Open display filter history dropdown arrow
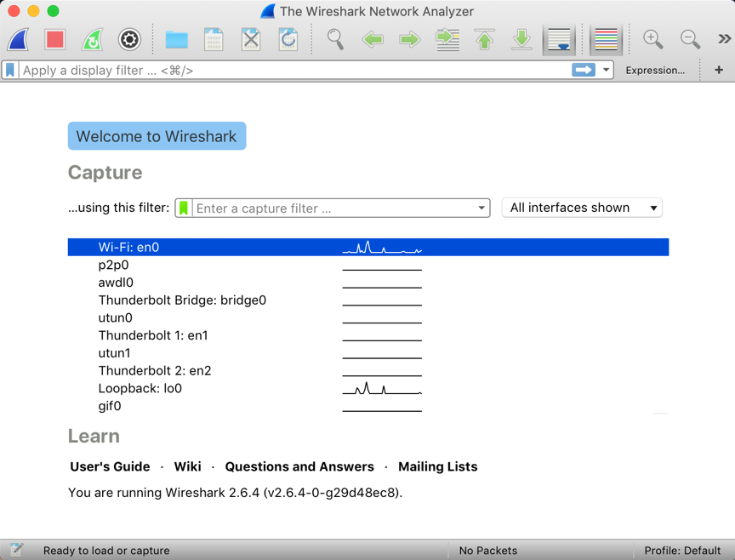 [x=606, y=71]
